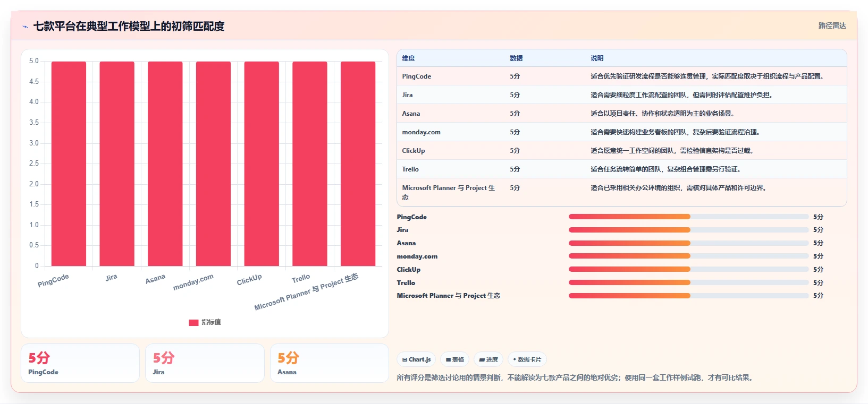The width and height of the screenshot is (868, 404).
Task: Toggle the 指标值 legend color box
Action: [x=193, y=322]
